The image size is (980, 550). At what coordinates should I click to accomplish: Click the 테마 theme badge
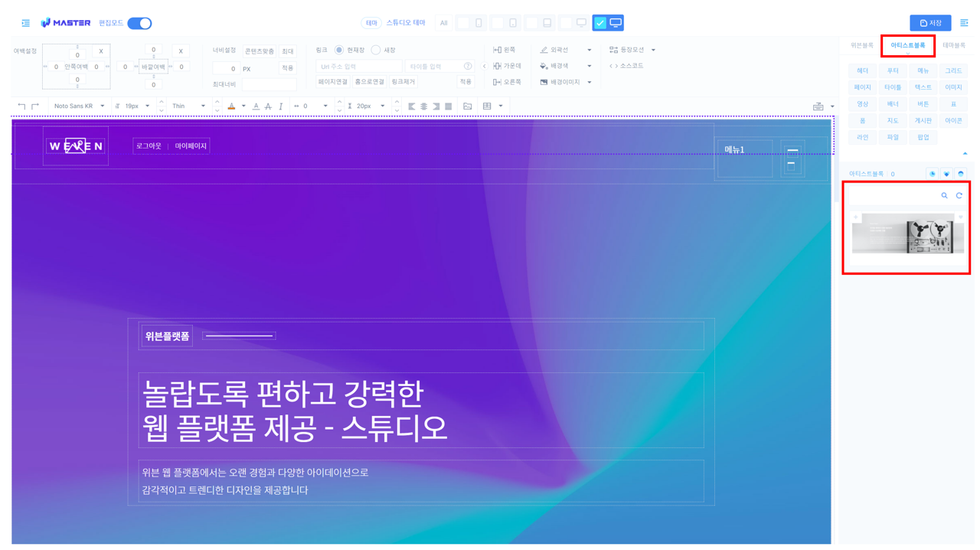(x=371, y=23)
